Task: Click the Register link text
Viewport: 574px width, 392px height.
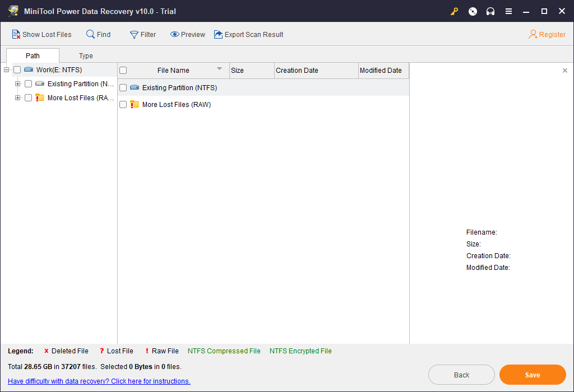Action: [x=552, y=34]
